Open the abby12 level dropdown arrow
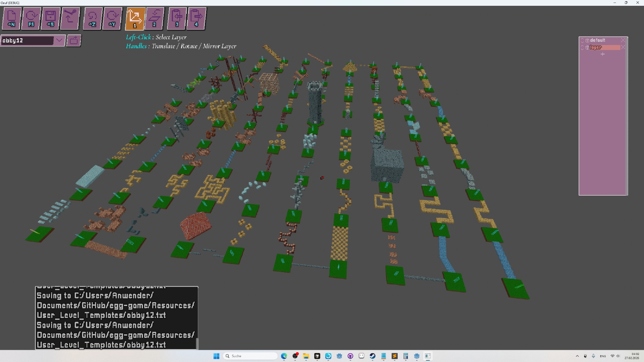The image size is (644, 362). tap(59, 41)
